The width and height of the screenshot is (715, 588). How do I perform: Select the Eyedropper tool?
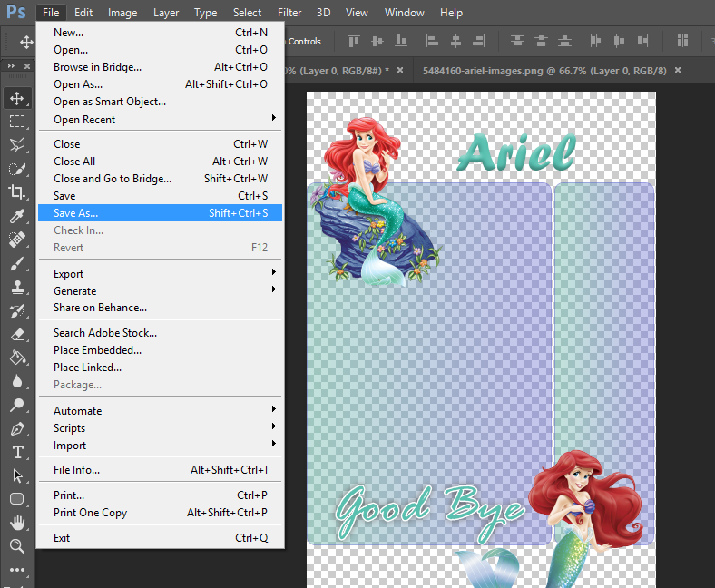point(17,216)
